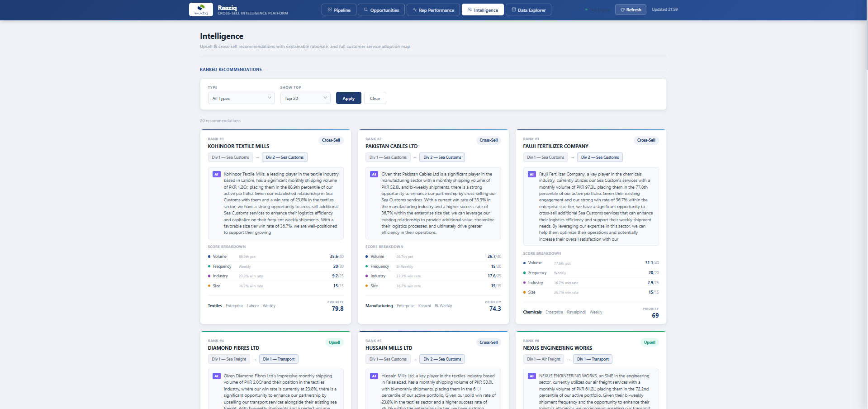868x409 pixels.
Task: Click the Karachi tag in Pakistan Cables footer
Action: [x=424, y=306]
